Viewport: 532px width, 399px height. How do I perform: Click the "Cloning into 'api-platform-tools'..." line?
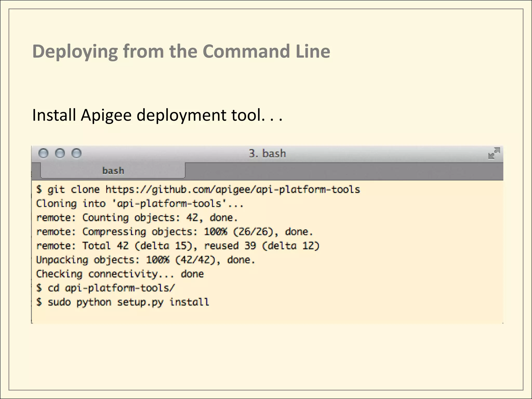tap(140, 203)
